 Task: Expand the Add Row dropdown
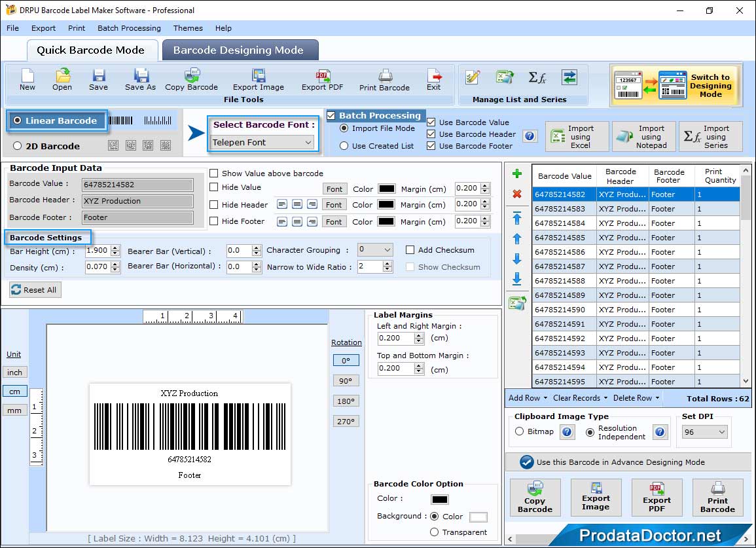(528, 399)
